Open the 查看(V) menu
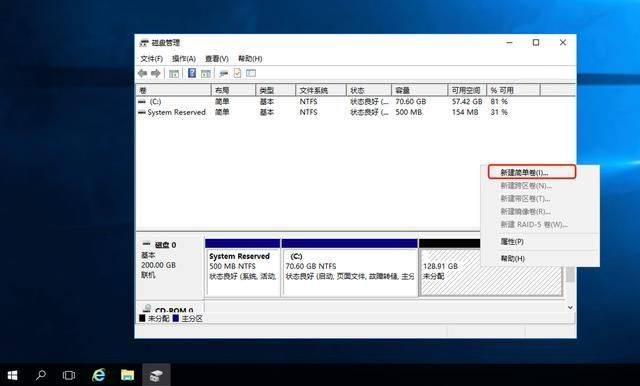The image size is (640, 386). [216, 59]
